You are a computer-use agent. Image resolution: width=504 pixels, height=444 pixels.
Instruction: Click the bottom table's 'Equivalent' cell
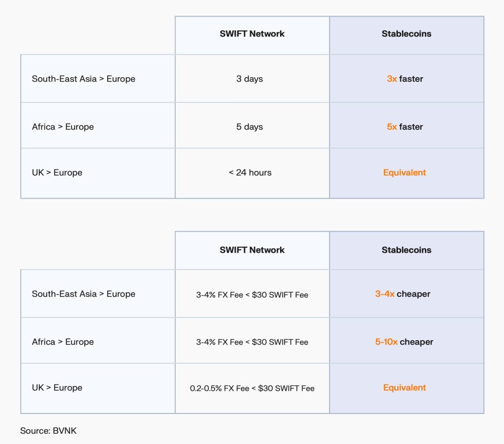407,388
